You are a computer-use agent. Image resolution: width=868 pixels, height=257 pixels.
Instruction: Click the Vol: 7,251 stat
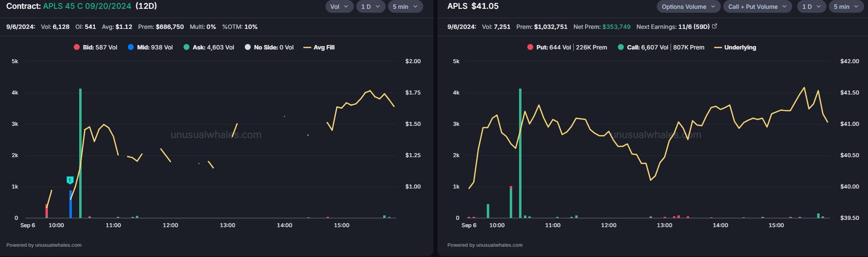[496, 27]
